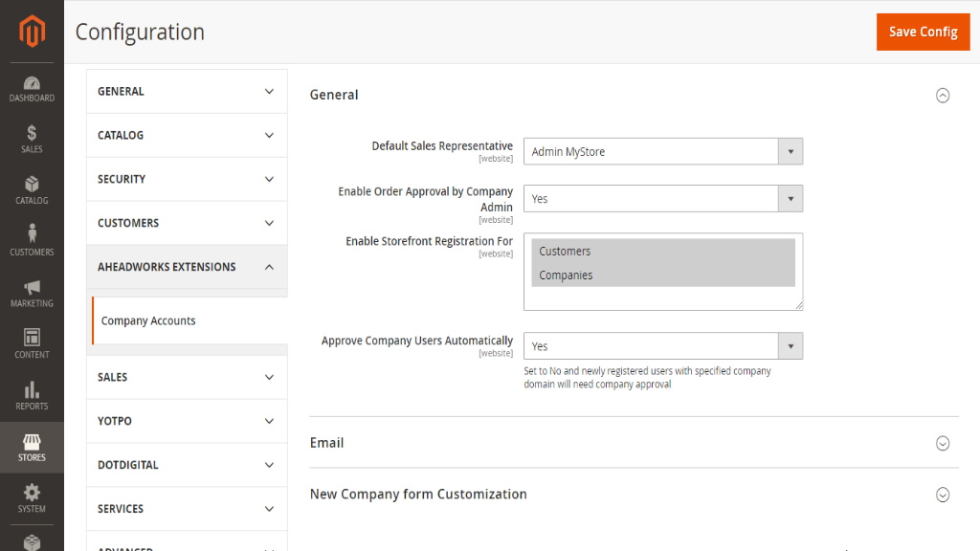The width and height of the screenshot is (980, 551).
Task: Expand the SALES configuration tab
Action: 187,377
